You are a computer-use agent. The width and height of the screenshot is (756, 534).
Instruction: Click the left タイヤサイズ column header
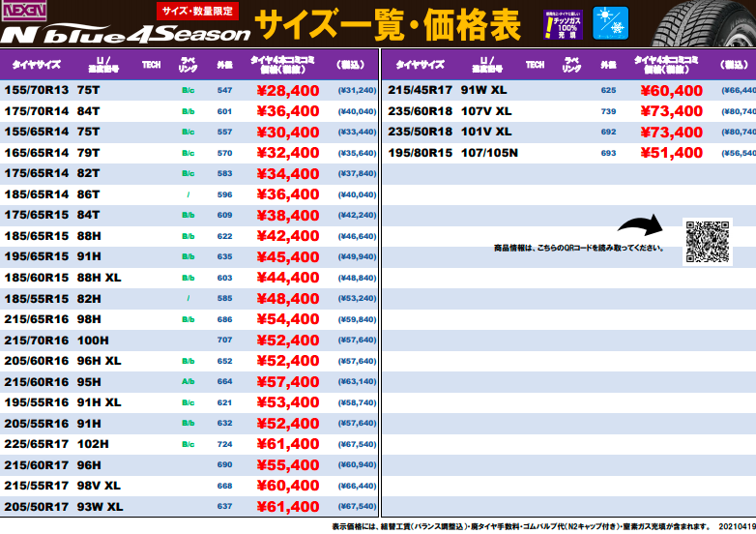pyautogui.click(x=39, y=65)
